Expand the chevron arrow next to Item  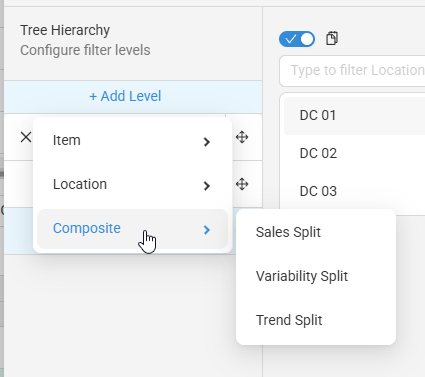pyautogui.click(x=207, y=142)
